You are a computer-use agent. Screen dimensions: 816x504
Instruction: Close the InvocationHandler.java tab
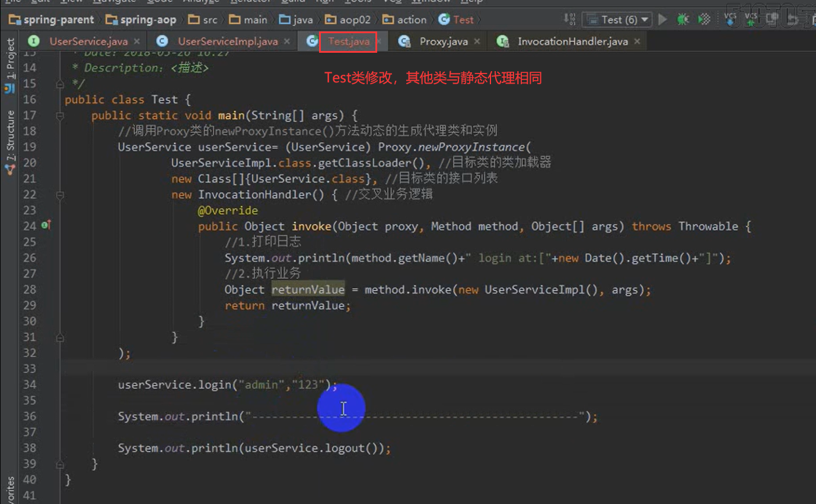pyautogui.click(x=638, y=42)
